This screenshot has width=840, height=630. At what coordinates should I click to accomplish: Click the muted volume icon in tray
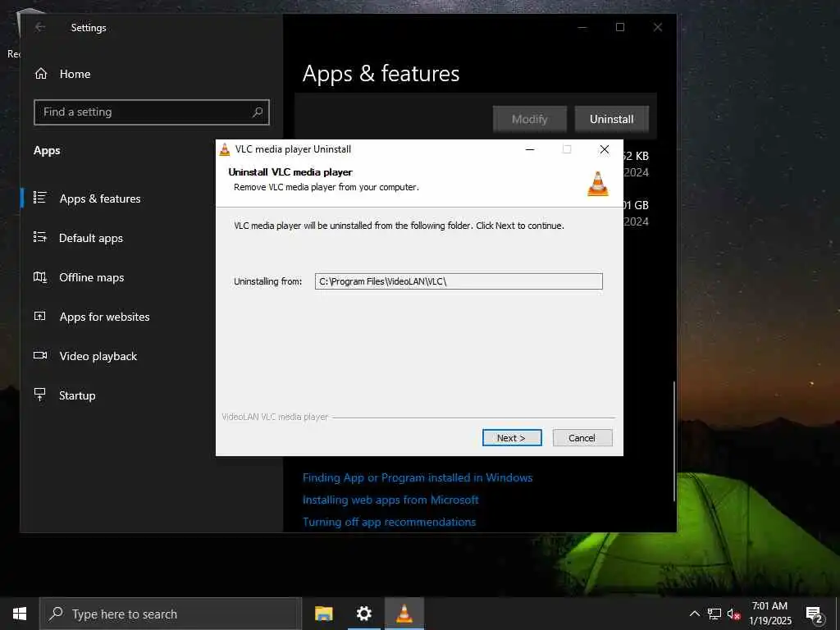734,614
